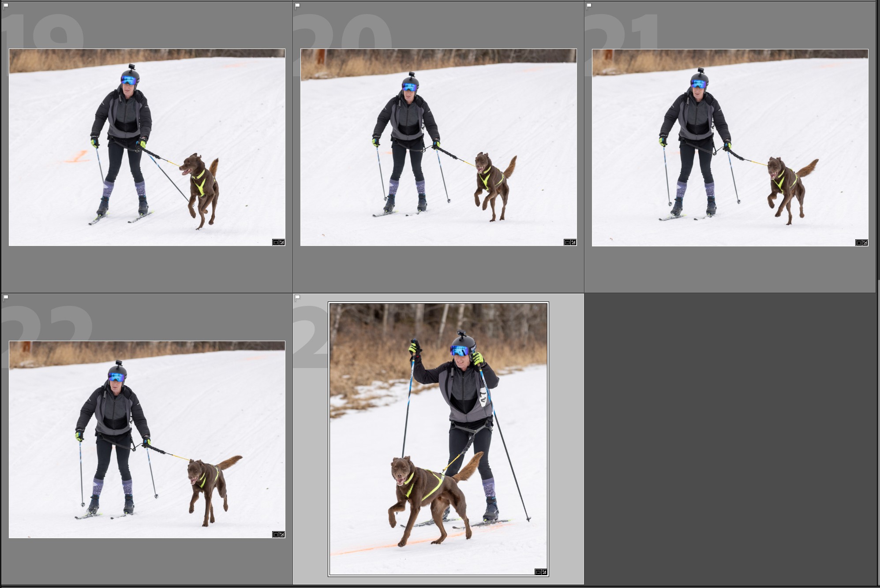
Task: Toggle the flag on photo 22
Action: point(6,298)
